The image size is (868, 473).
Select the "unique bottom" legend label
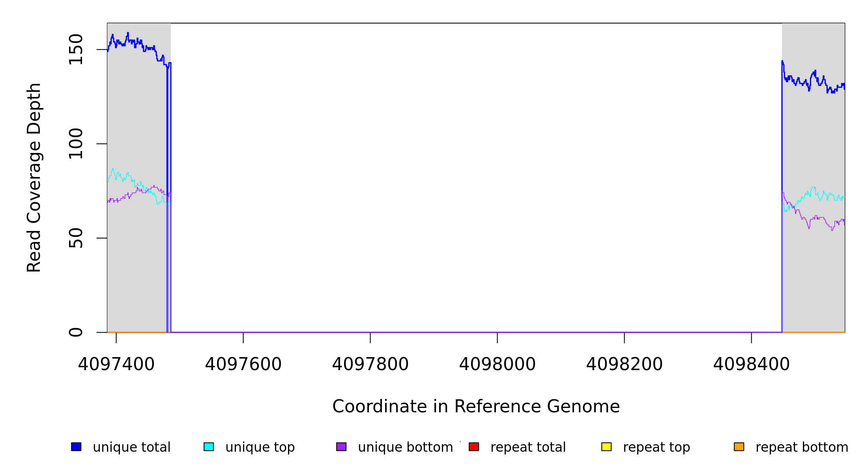[x=405, y=447]
